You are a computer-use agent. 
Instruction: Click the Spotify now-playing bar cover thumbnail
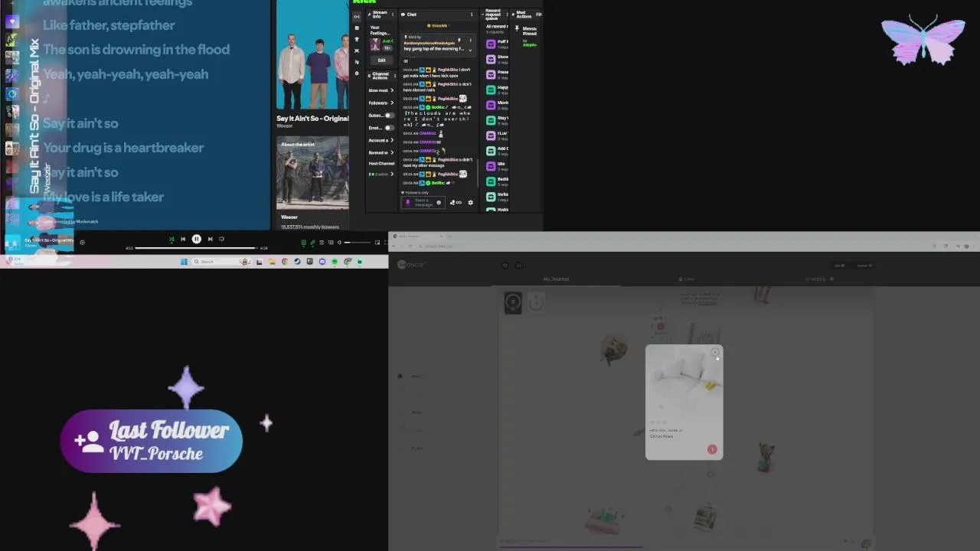pyautogui.click(x=12, y=243)
